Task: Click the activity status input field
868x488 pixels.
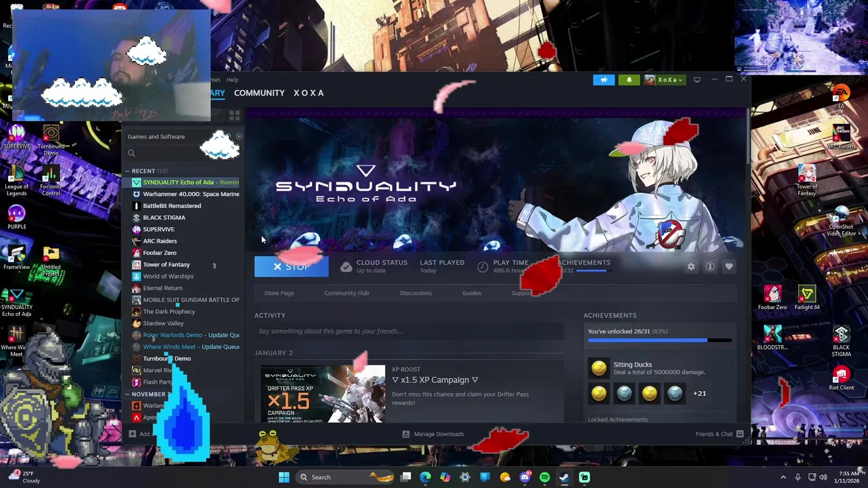Action: click(x=409, y=331)
